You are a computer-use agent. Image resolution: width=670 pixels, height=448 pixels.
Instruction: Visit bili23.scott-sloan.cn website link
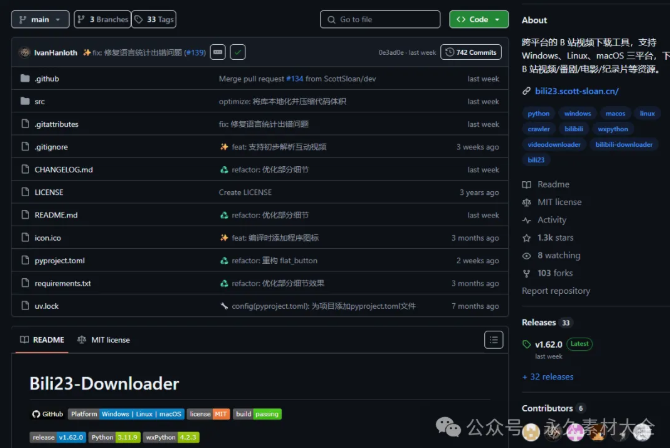tap(576, 91)
